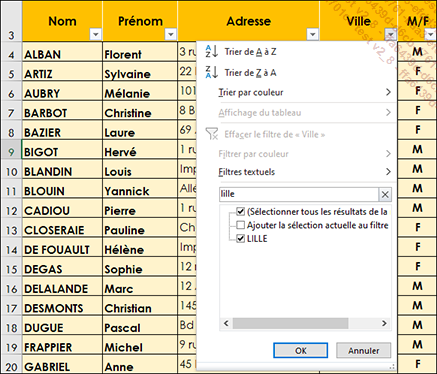Select the Prénom cell Pauline

[140, 228]
